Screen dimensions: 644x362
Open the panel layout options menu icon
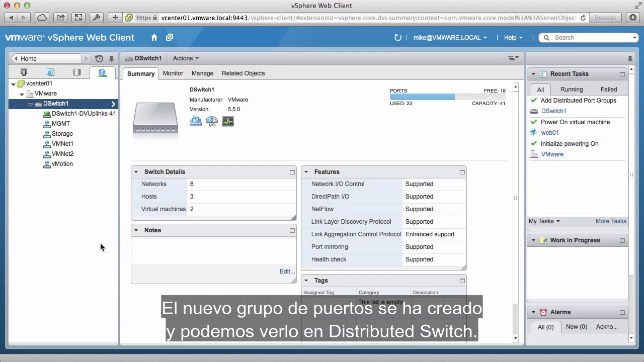click(x=513, y=58)
